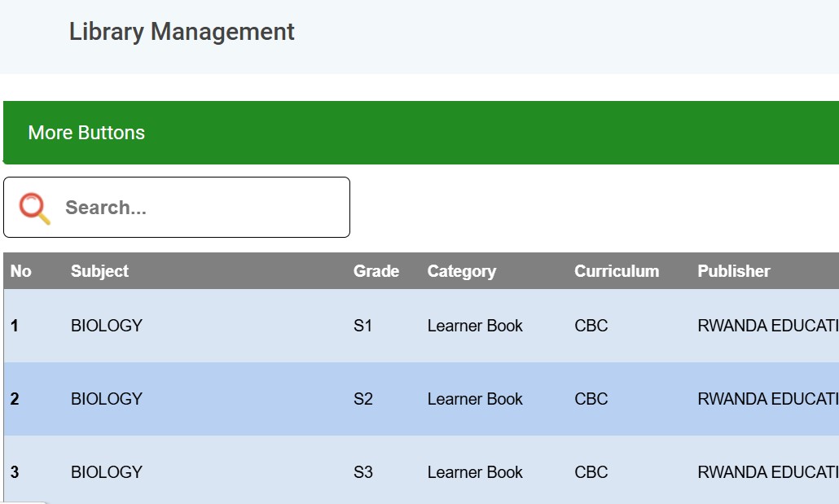Sort by the Category column header
Viewport: 839px width, 504px height.
point(461,271)
